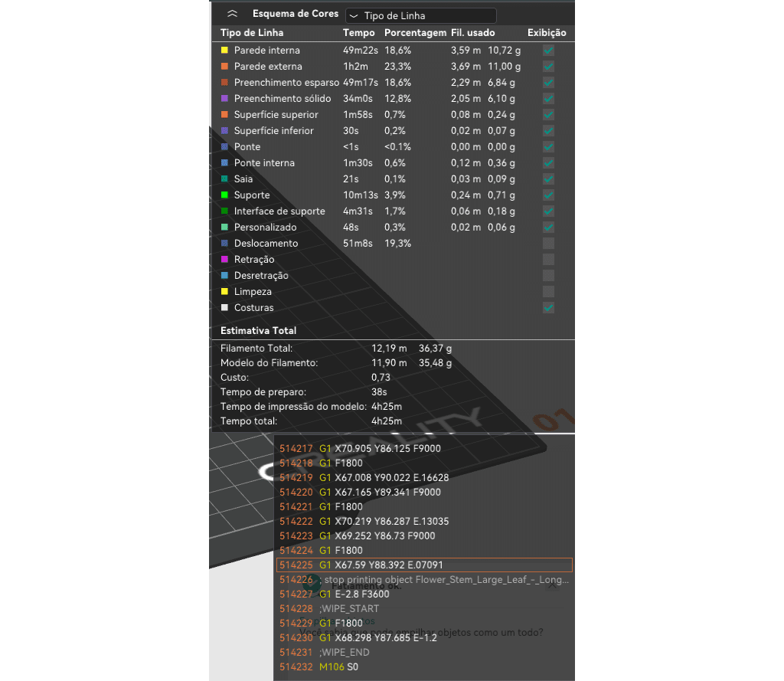Click the Exibição column header

(x=547, y=32)
